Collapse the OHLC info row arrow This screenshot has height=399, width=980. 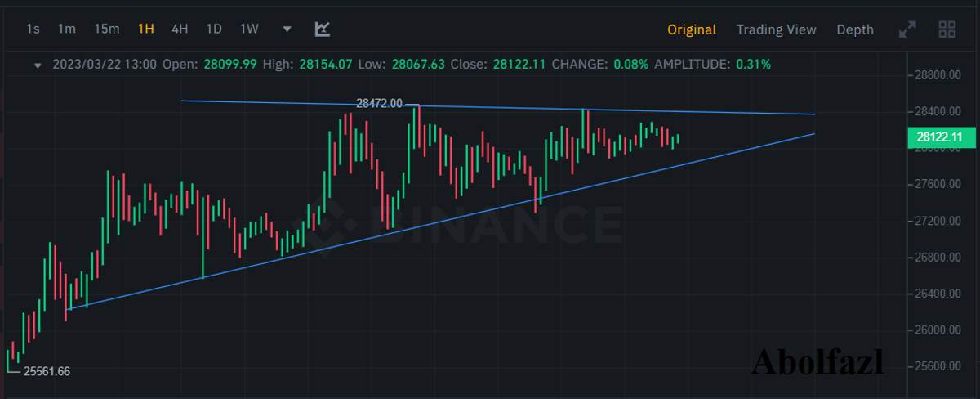[38, 64]
